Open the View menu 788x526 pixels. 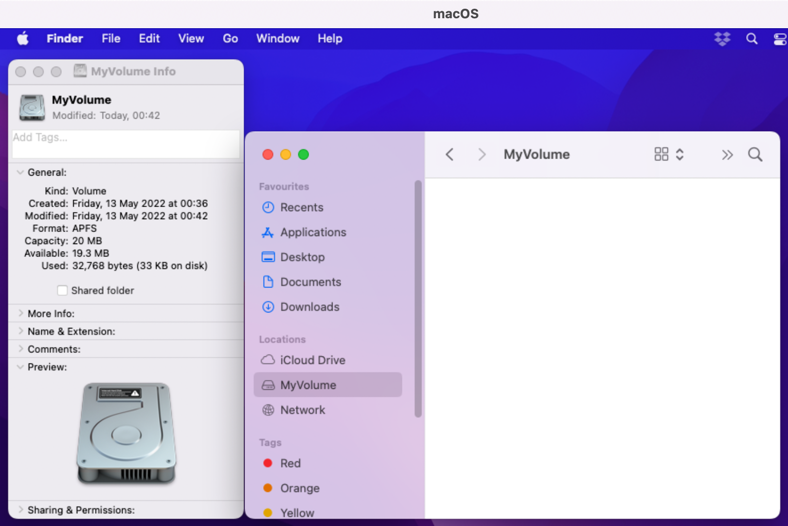[191, 39]
